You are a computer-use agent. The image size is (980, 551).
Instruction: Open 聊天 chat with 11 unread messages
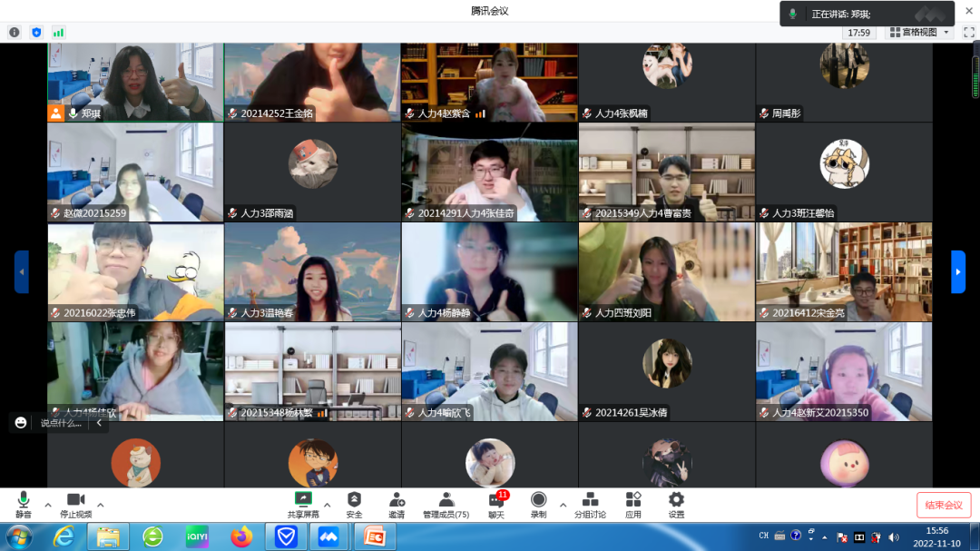tap(495, 504)
